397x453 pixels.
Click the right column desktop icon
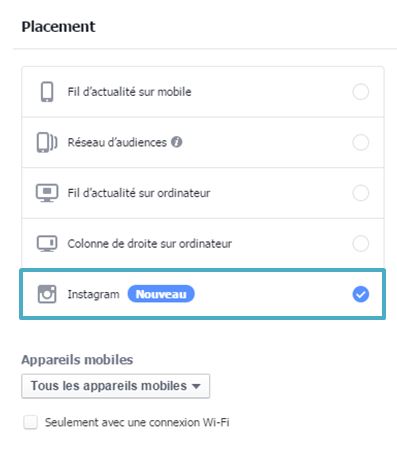click(47, 244)
